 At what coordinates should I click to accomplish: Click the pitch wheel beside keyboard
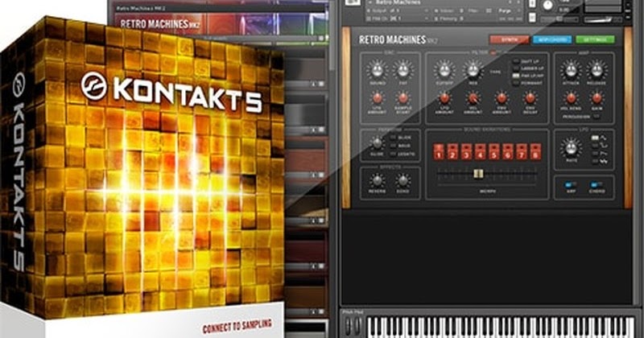349,327
